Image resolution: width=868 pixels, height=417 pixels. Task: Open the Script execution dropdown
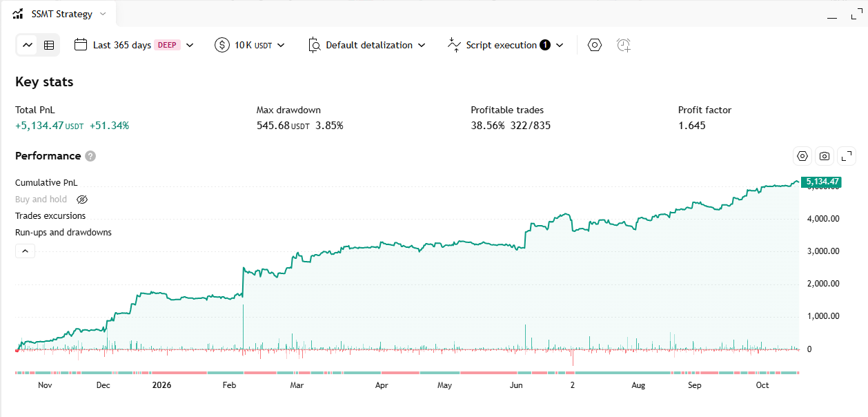click(506, 45)
